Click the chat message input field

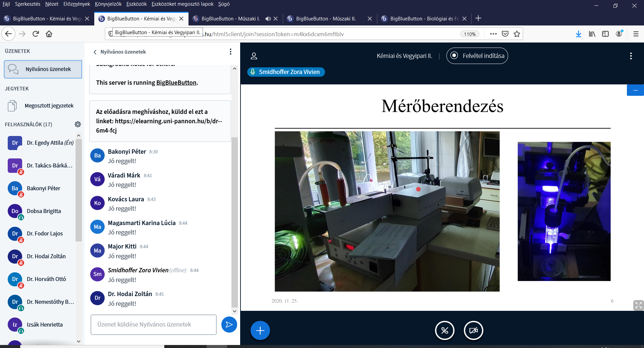tap(153, 325)
